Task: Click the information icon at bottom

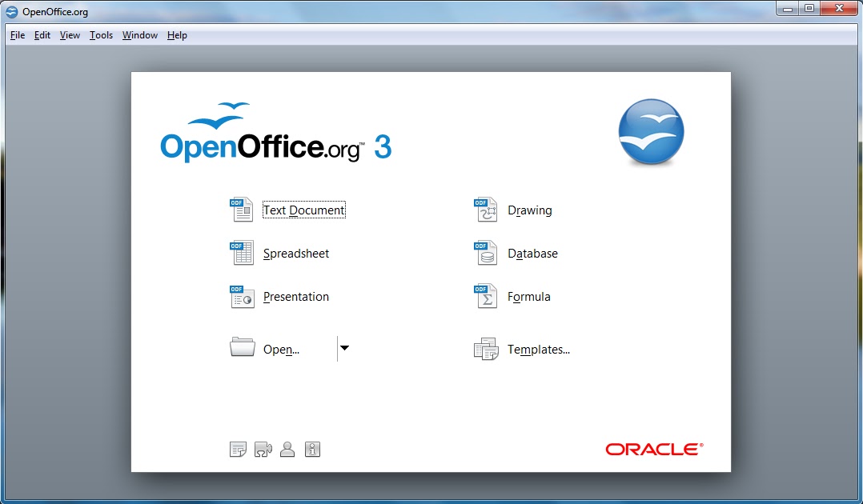Action: pos(312,450)
